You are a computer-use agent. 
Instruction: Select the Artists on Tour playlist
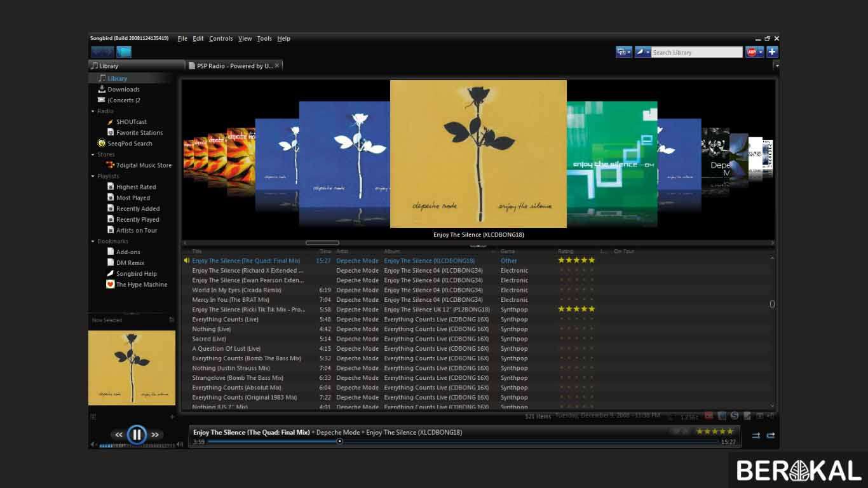pyautogui.click(x=135, y=230)
